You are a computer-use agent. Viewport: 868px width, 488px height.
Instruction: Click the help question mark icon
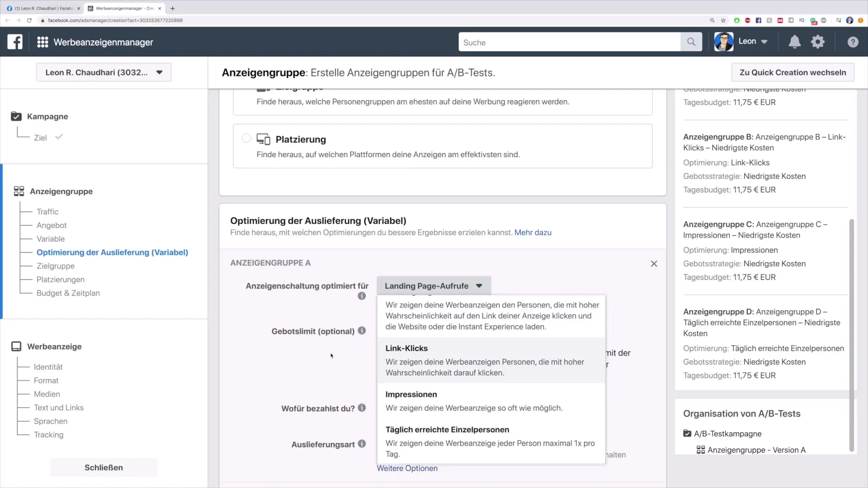pyautogui.click(x=854, y=42)
